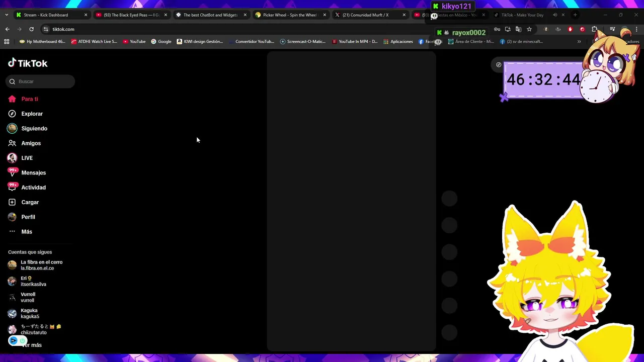Open the YouTube bookmark
This screenshot has height=362, width=644.
pos(134,42)
